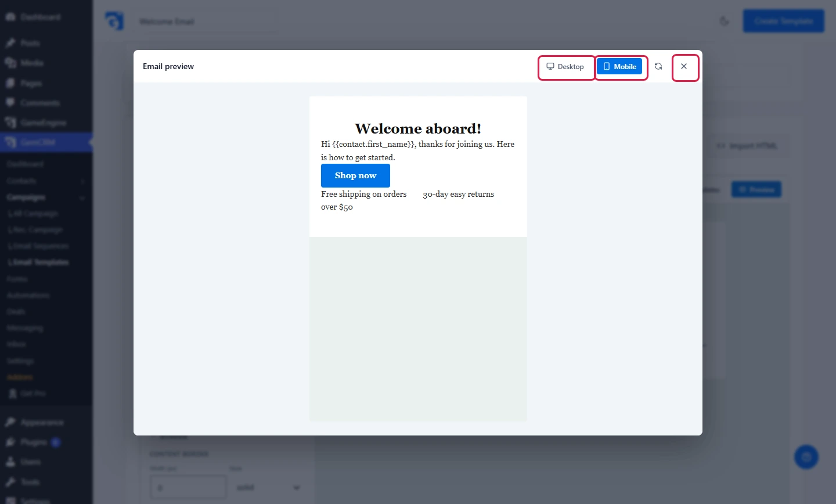Click the blue Preview button behind the dialog
The image size is (836, 504).
756,189
